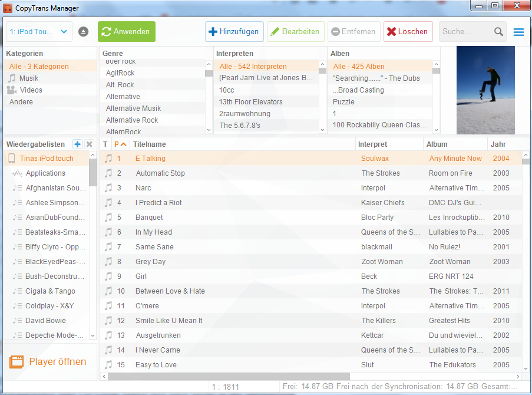Click the CopyTrans Manager headphone app icon

pyautogui.click(x=8, y=8)
